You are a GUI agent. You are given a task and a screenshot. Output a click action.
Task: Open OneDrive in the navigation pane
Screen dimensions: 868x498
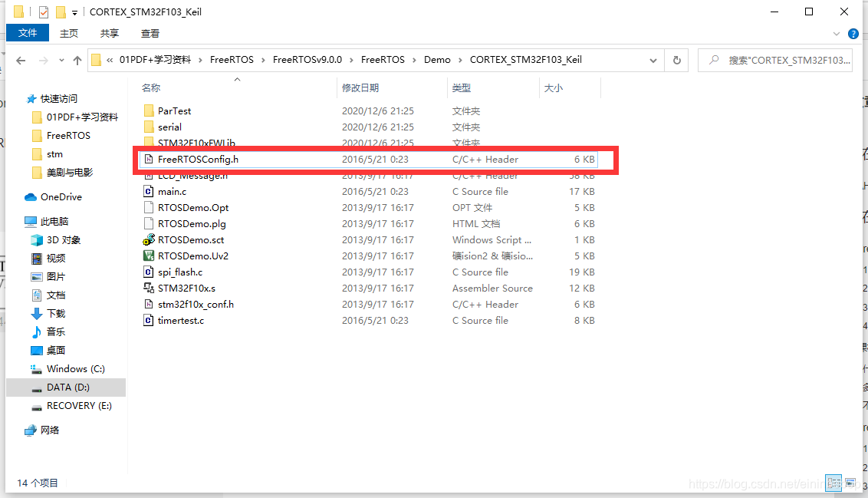coord(61,196)
